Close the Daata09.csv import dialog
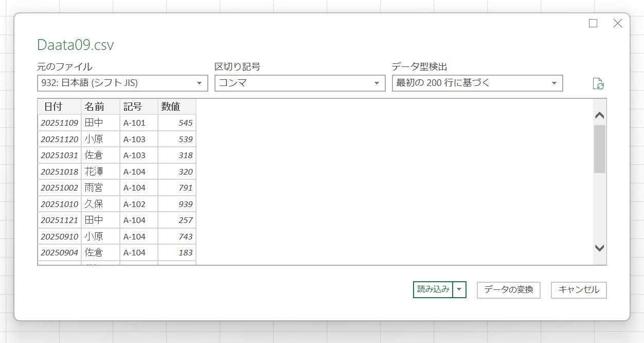 (x=618, y=23)
